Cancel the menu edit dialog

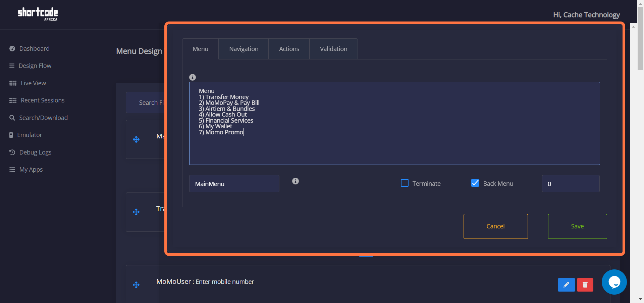coord(496,226)
